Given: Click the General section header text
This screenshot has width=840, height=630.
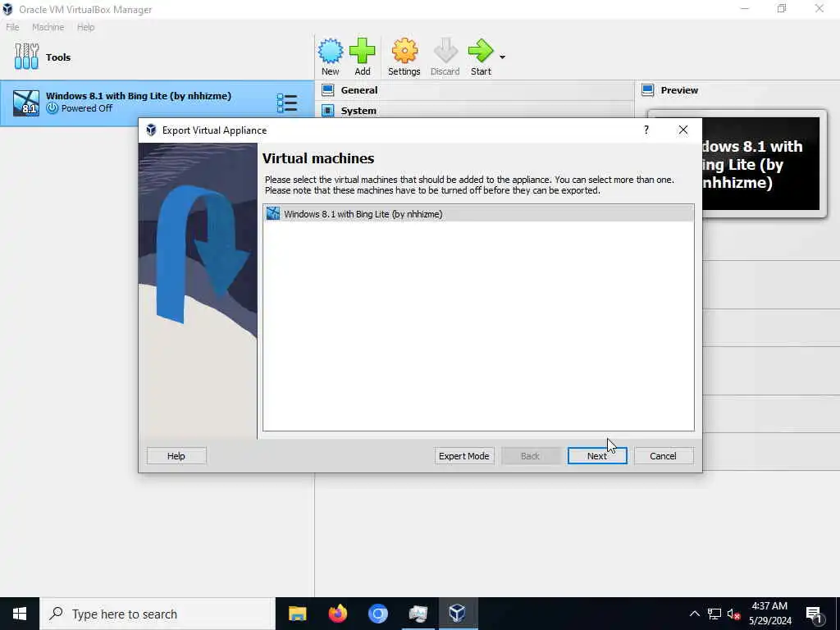Looking at the screenshot, I should click(x=359, y=90).
